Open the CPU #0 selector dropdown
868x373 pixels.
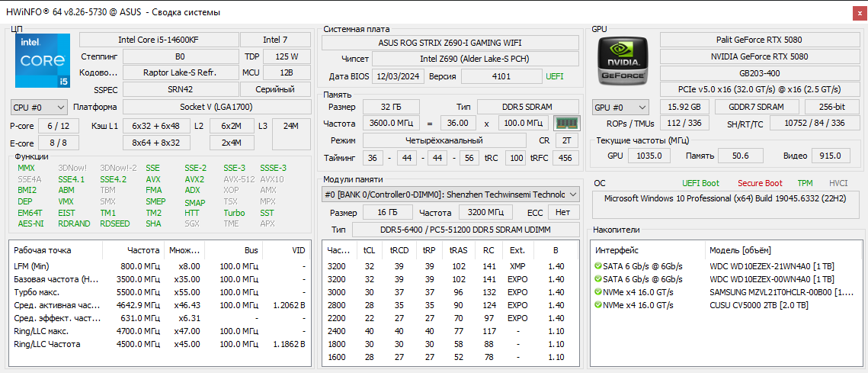[x=39, y=108]
